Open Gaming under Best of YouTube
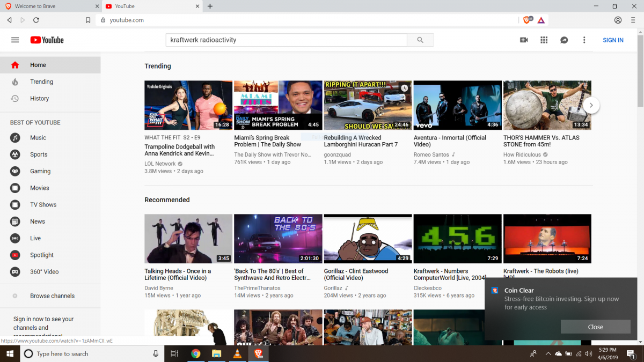Screen dimensions: 644x362 50,171
